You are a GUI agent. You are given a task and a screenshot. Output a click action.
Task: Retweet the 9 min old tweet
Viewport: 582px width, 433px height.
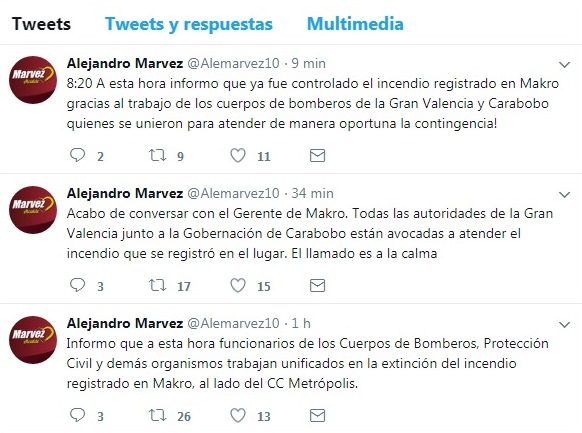tap(157, 155)
